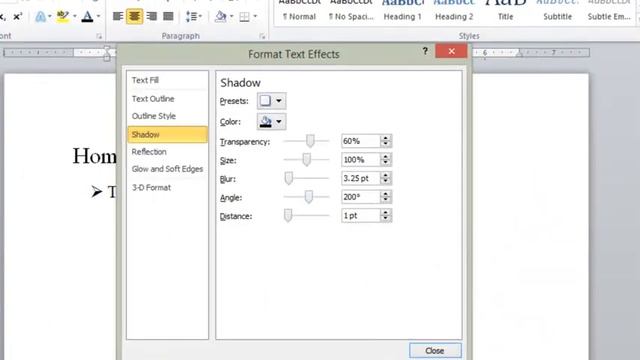Image resolution: width=640 pixels, height=360 pixels.
Task: Select the Shadow category
Action: (x=167, y=135)
